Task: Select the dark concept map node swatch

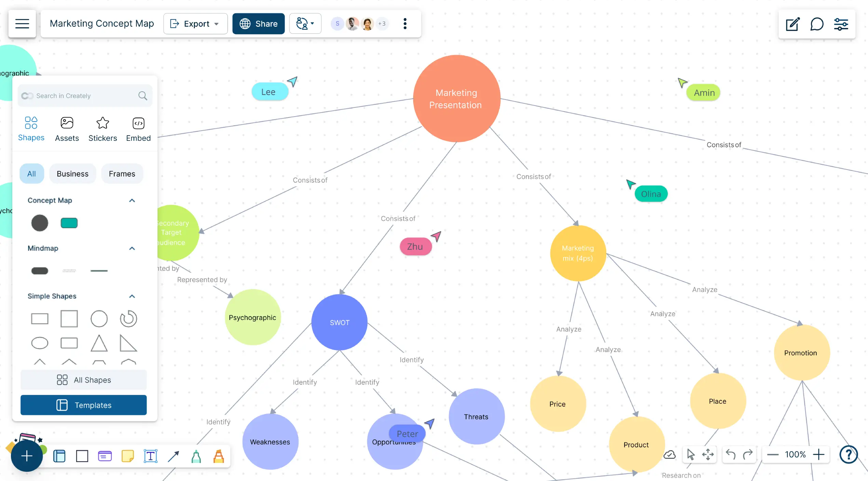Action: (x=40, y=222)
